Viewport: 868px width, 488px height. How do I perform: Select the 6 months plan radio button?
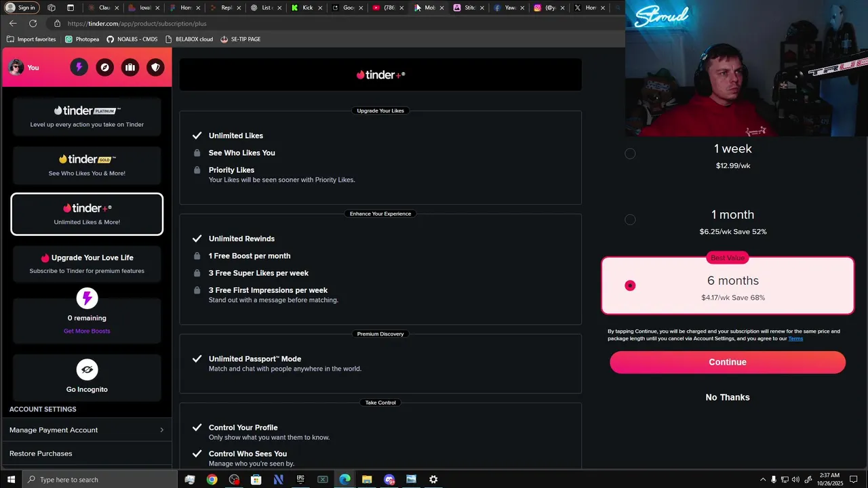point(630,285)
